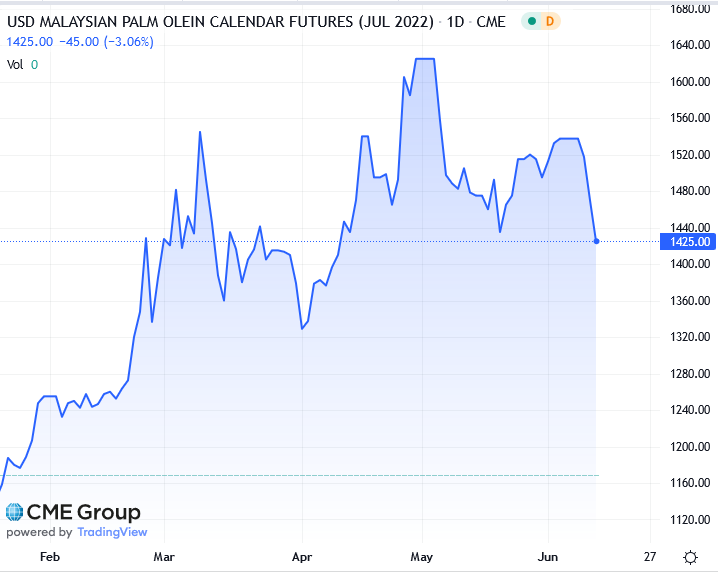Click the 27 date label on time axis

(x=651, y=557)
